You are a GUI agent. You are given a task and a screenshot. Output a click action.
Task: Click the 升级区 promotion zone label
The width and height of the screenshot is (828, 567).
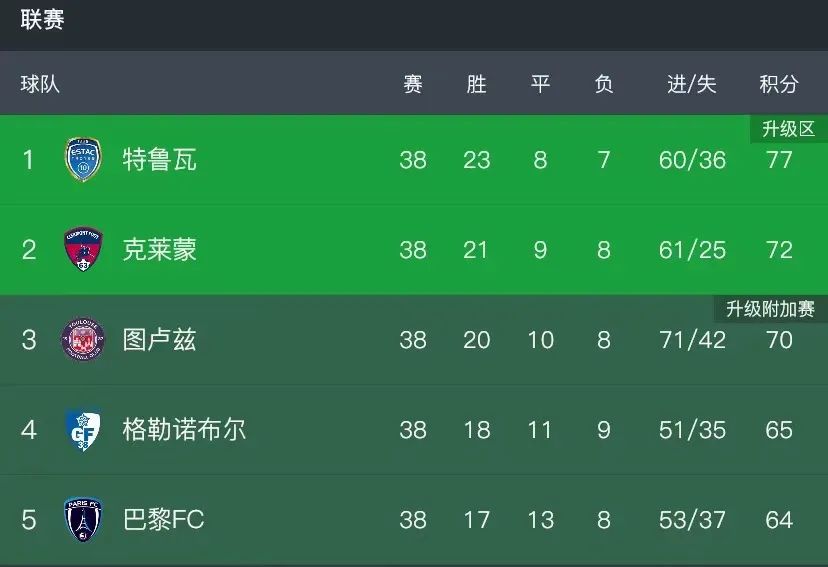788,129
